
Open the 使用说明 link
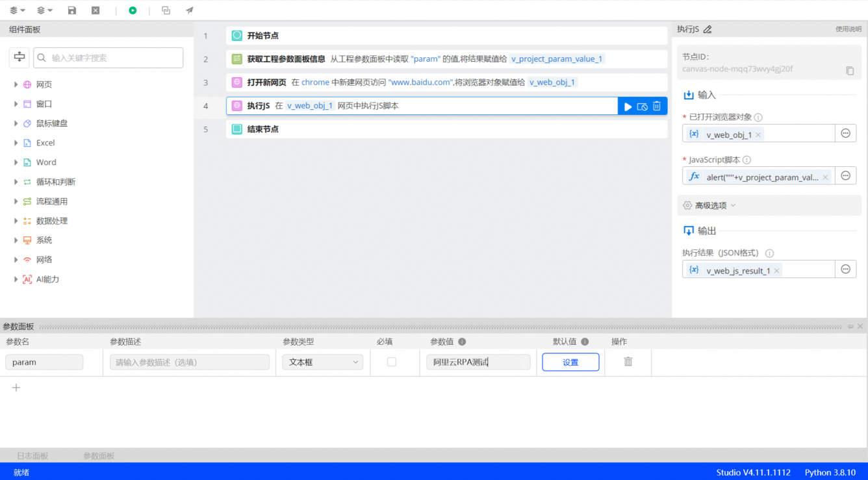[849, 29]
